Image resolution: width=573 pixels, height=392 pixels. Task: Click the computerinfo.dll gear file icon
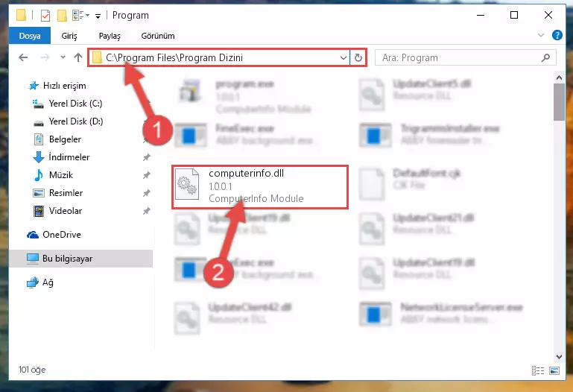[187, 185]
